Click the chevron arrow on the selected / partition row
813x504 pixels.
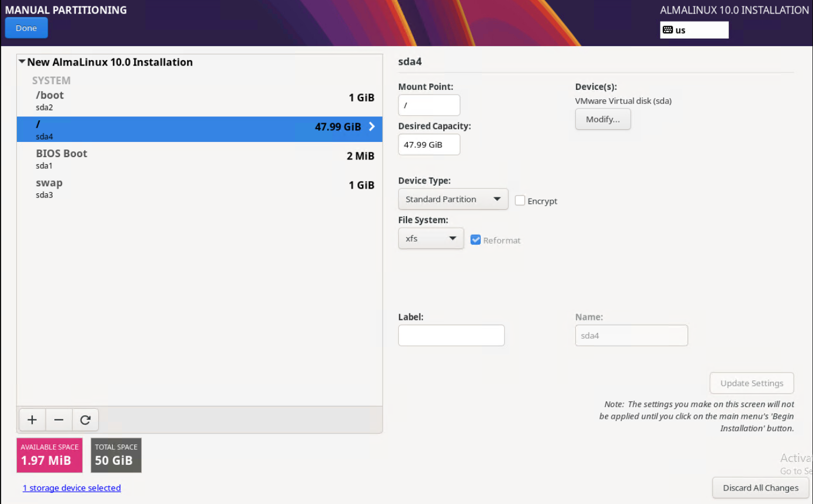(x=371, y=127)
